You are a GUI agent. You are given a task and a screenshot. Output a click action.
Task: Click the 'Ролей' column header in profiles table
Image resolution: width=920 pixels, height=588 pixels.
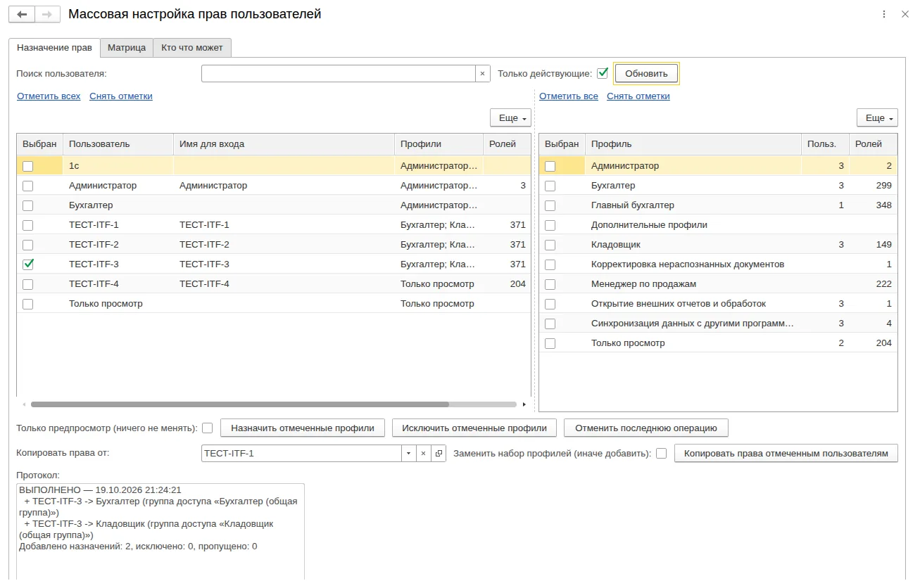coord(873,144)
